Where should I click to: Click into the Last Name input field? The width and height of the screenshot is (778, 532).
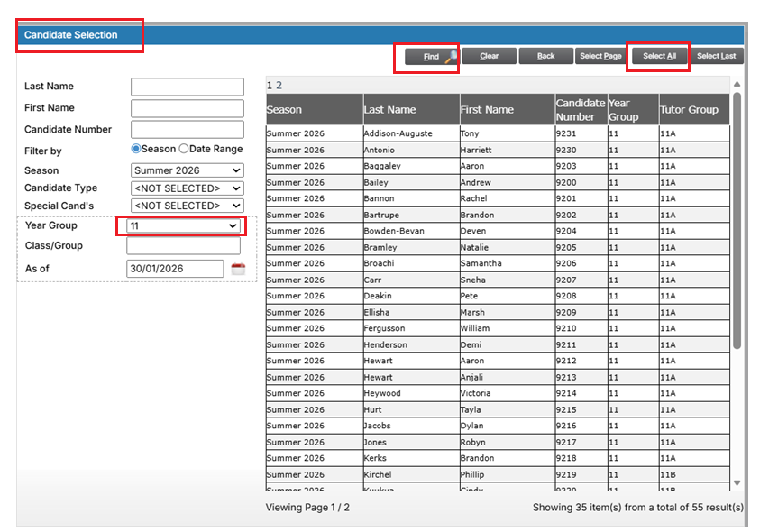click(187, 87)
